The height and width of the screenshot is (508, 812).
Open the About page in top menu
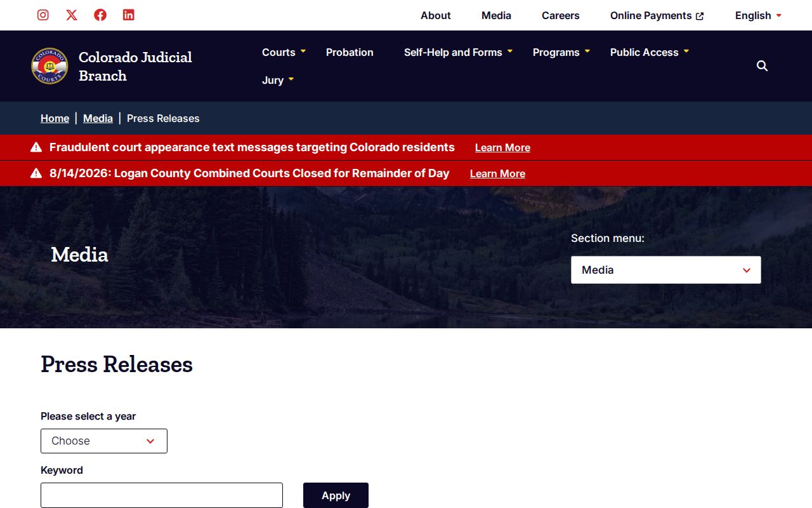click(x=436, y=15)
